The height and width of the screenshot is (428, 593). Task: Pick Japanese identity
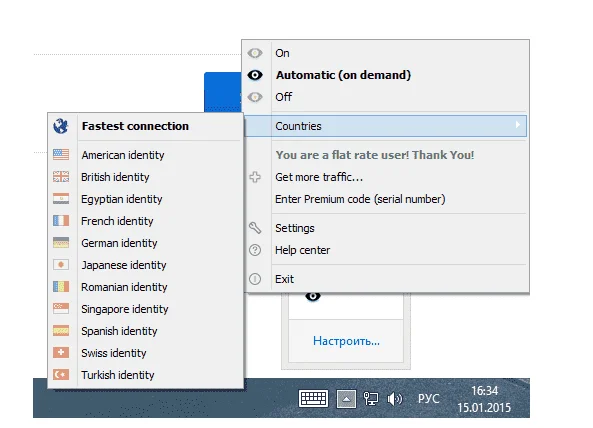coord(146,265)
